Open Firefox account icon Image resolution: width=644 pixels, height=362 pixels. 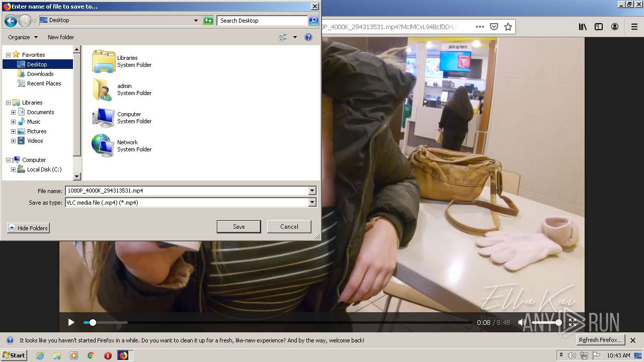point(615,27)
